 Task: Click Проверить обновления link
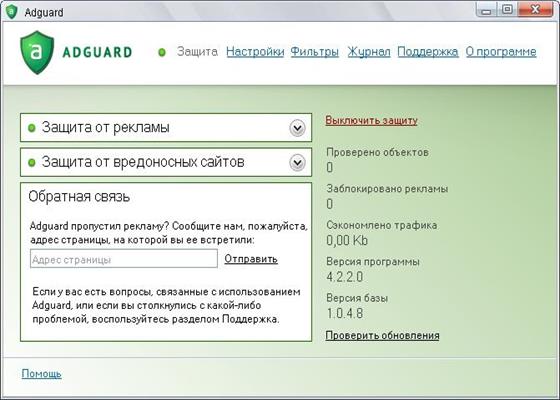pos(382,335)
